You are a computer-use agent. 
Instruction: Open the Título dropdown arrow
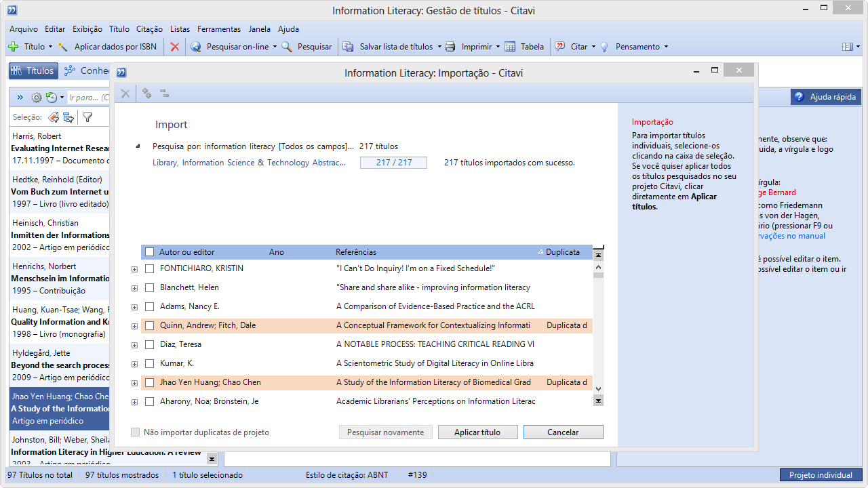[50, 47]
